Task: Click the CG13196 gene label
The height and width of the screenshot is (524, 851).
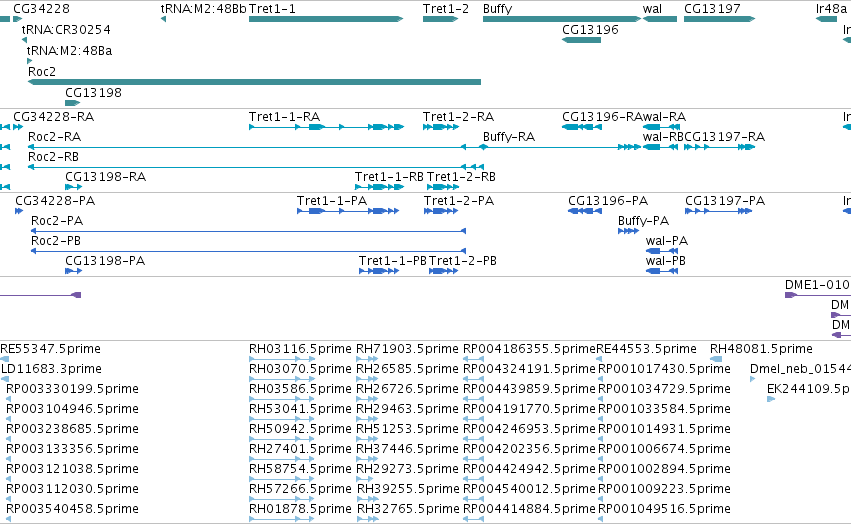Action: pyautogui.click(x=590, y=30)
